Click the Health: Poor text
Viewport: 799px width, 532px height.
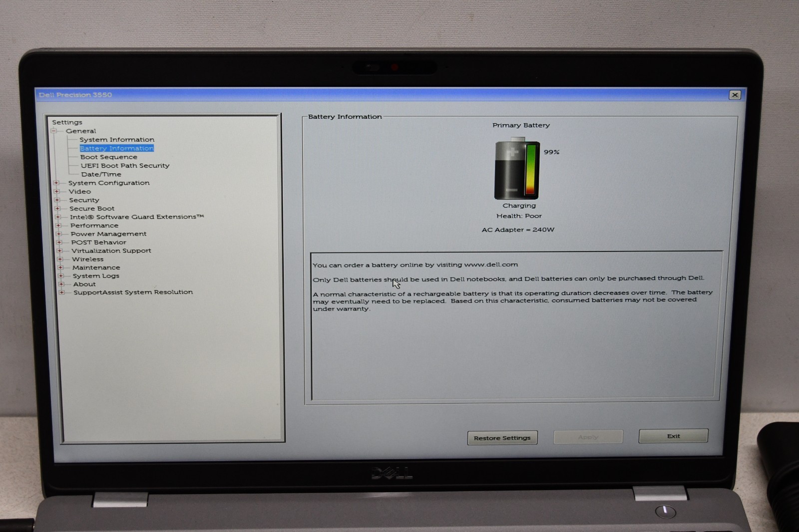point(519,216)
